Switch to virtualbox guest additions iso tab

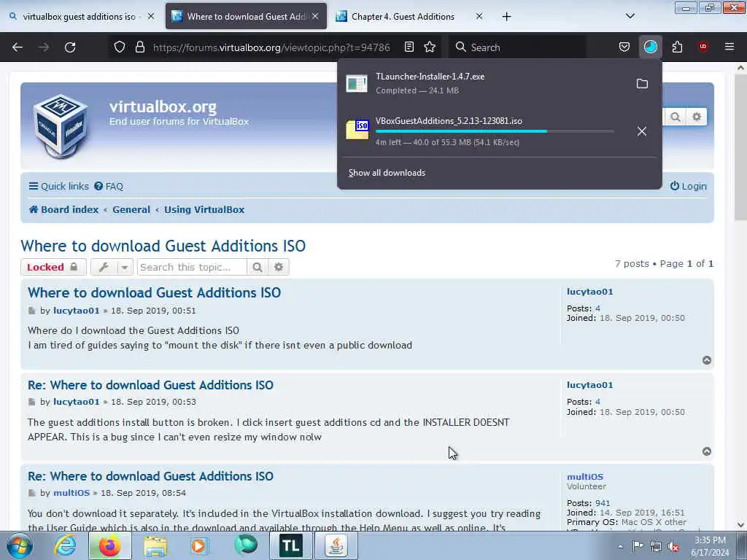point(79,17)
